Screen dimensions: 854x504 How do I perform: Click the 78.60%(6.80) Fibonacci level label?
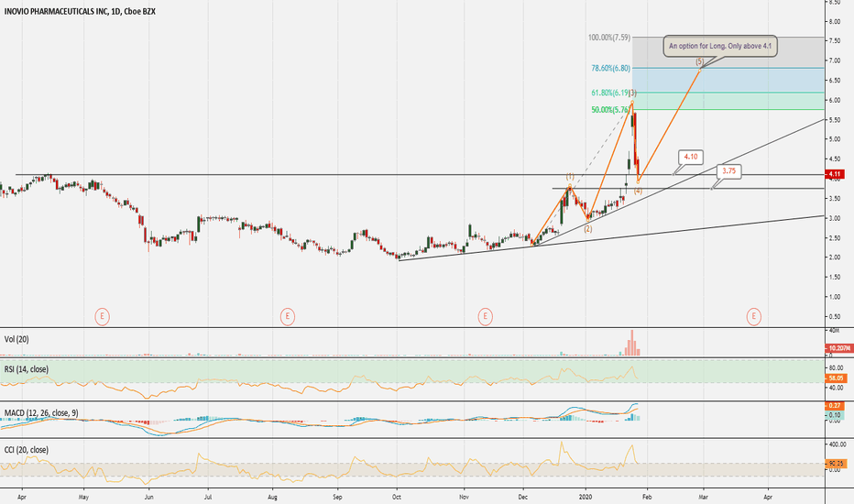coord(610,68)
